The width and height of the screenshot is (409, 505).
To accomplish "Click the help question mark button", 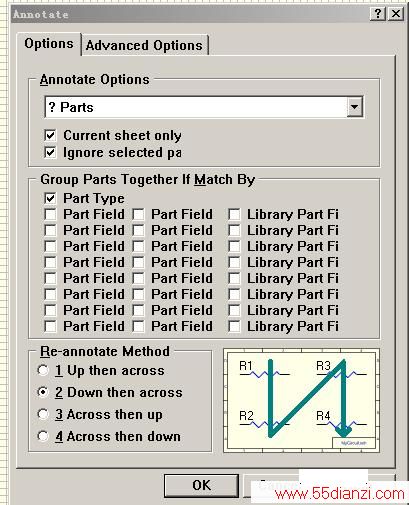I will (x=378, y=14).
